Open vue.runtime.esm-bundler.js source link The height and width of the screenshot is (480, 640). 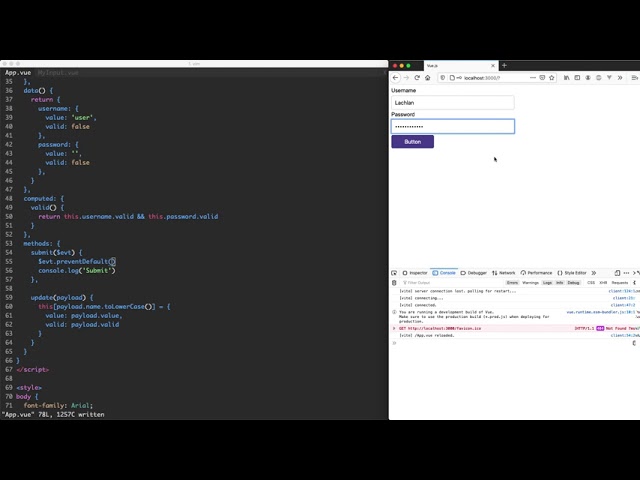point(602,312)
